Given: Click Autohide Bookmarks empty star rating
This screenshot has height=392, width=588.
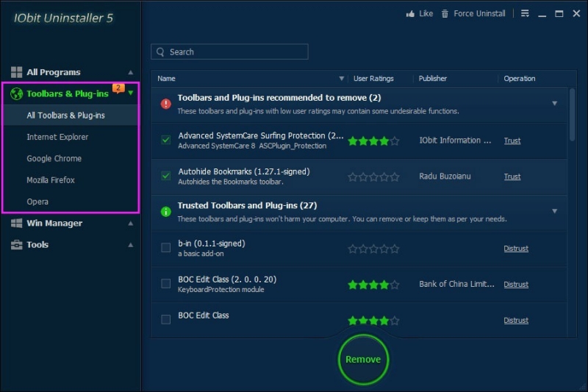Looking at the screenshot, I should [373, 177].
